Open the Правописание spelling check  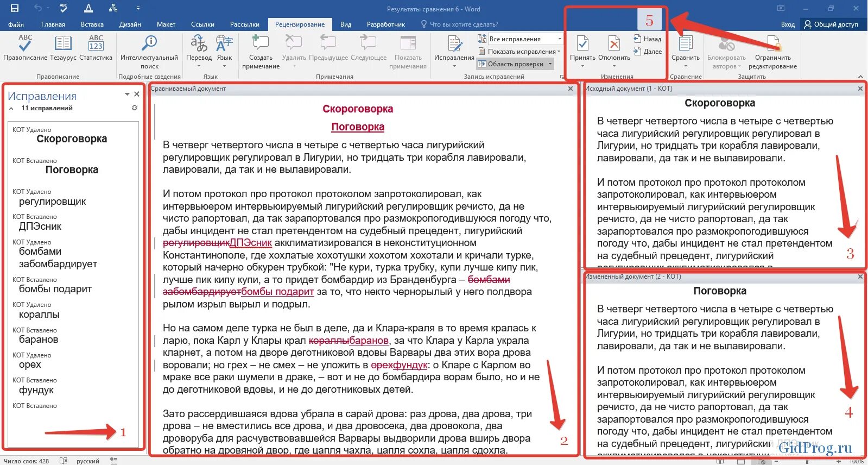click(25, 48)
